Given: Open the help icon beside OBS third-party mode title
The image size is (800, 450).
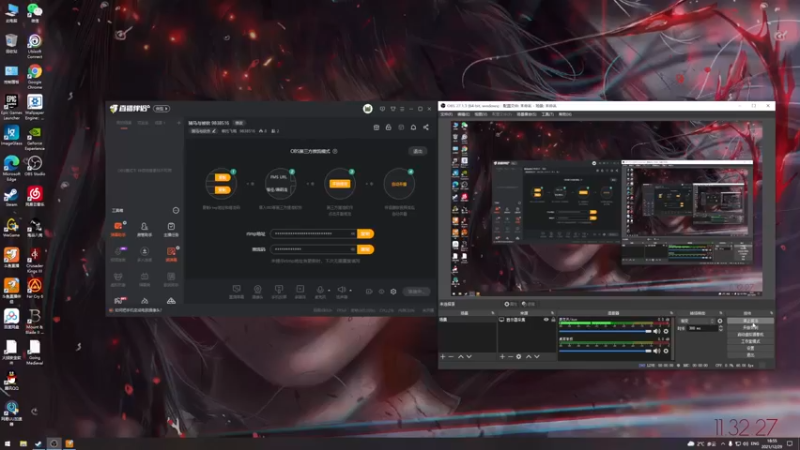Looking at the screenshot, I should (x=335, y=152).
